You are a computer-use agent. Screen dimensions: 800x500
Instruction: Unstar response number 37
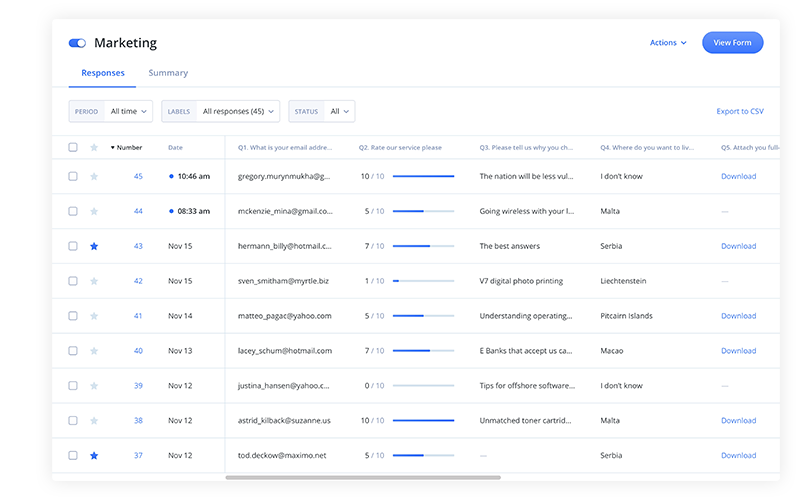(x=94, y=456)
